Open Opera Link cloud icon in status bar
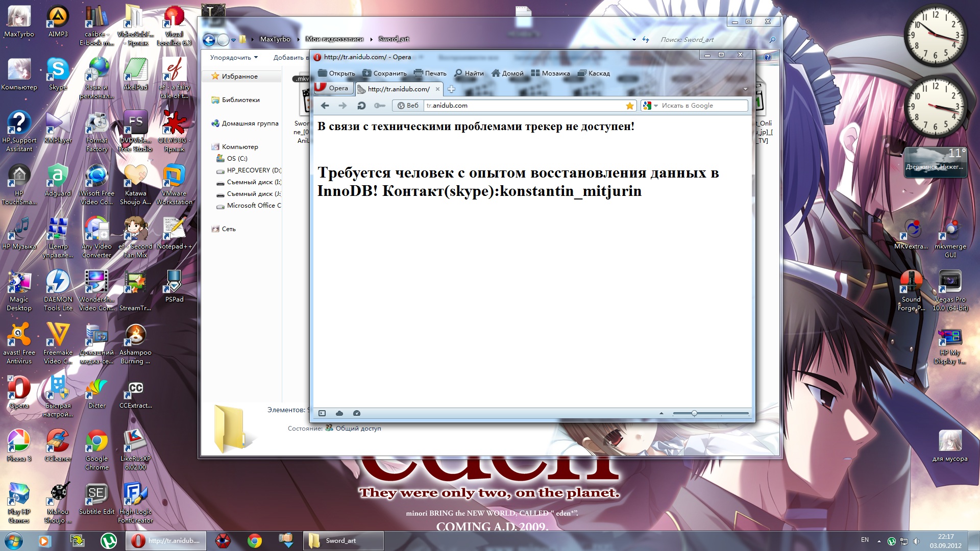The height and width of the screenshot is (551, 980). coord(339,413)
